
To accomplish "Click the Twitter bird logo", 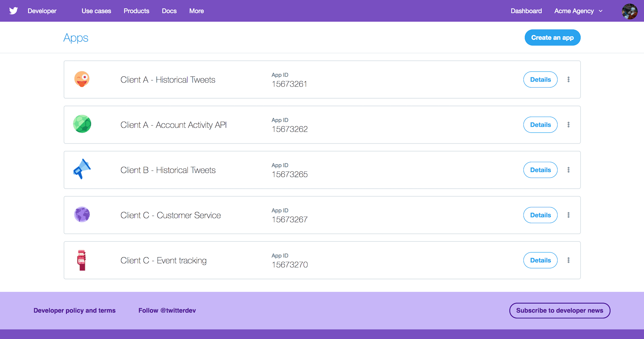I will click(x=13, y=11).
